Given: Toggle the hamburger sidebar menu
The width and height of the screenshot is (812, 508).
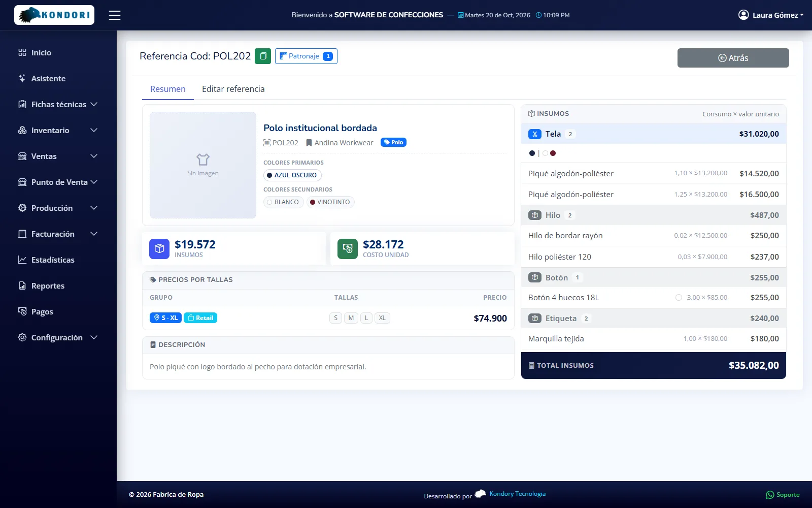Looking at the screenshot, I should [x=115, y=15].
